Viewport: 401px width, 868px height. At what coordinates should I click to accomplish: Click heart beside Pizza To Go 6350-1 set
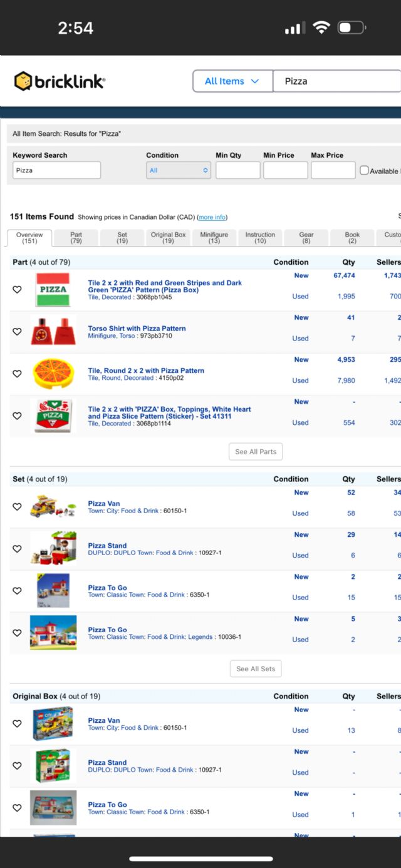[x=18, y=591]
